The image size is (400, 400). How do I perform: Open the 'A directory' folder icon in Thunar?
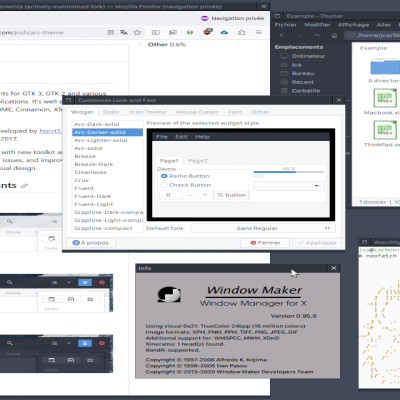click(x=385, y=66)
